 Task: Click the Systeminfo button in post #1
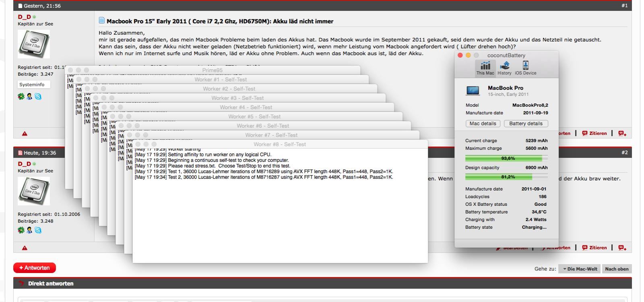tap(34, 85)
